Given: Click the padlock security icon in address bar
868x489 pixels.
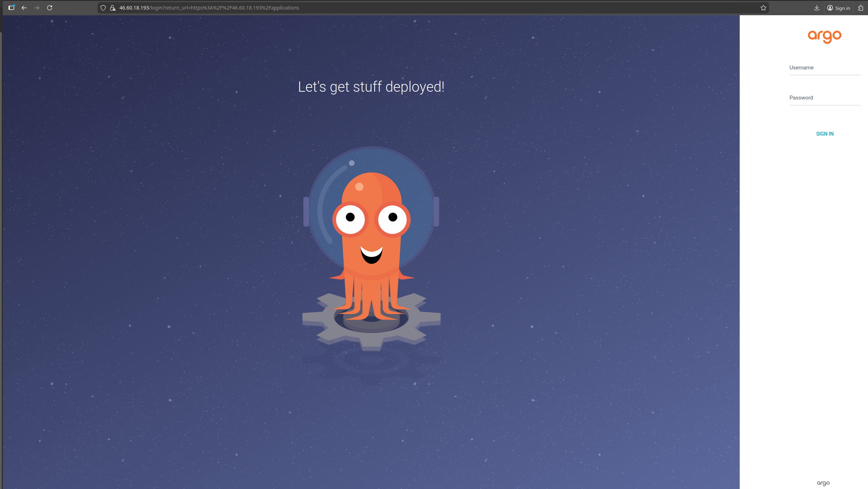Looking at the screenshot, I should point(113,7).
